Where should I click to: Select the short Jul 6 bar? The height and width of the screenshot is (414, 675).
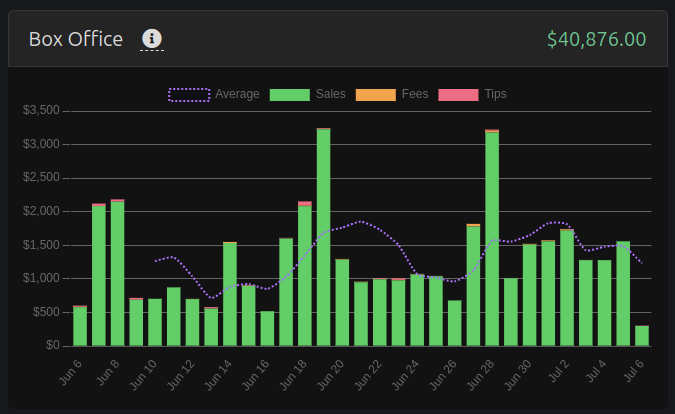click(641, 336)
